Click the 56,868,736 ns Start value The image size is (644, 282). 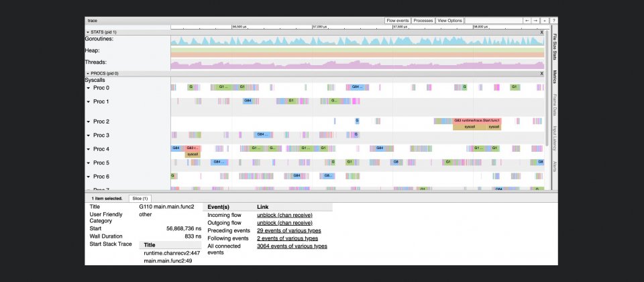coord(184,228)
